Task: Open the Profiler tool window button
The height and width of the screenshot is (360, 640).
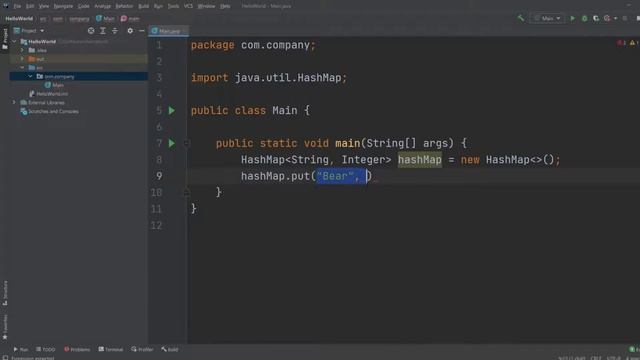Action: [142, 349]
